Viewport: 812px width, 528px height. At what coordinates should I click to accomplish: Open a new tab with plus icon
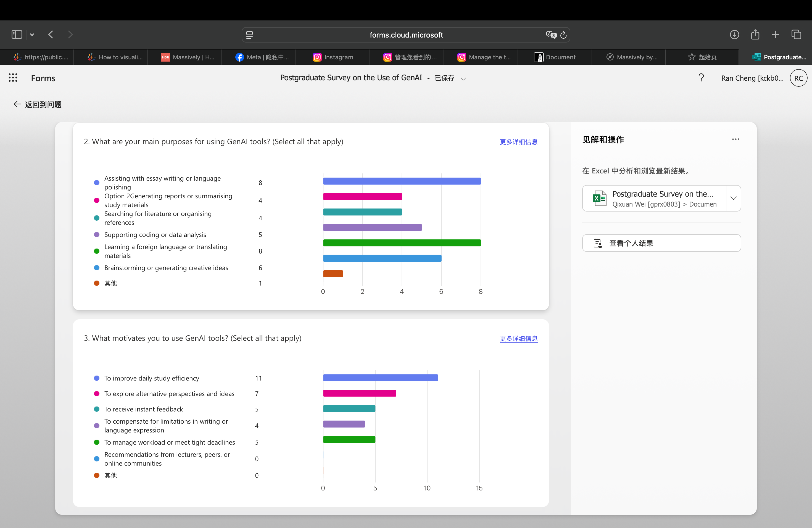tap(775, 35)
